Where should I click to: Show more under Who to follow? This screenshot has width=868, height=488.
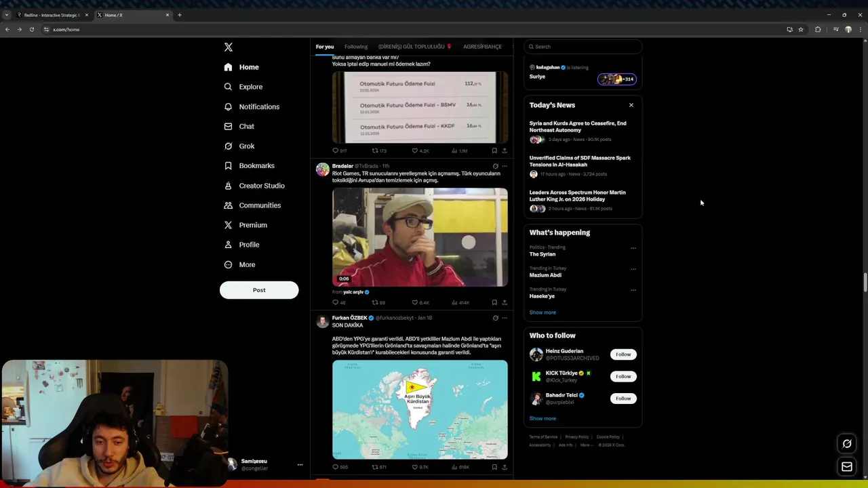pyautogui.click(x=542, y=418)
